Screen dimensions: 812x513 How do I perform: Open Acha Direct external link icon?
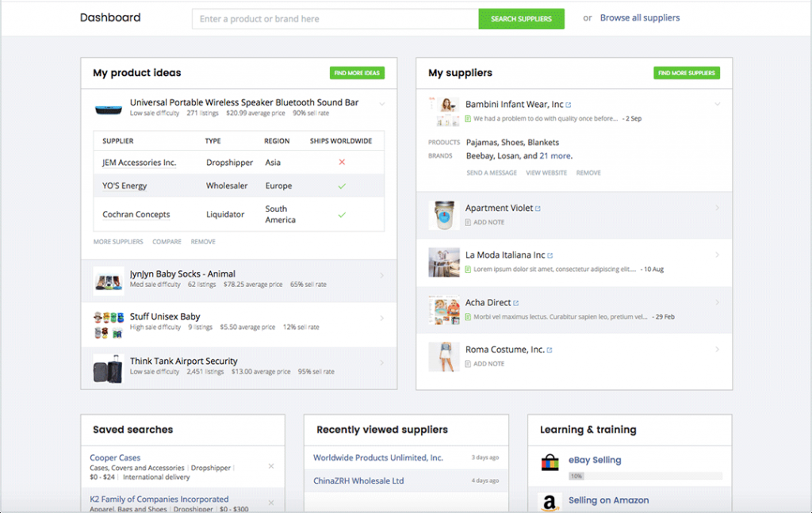[x=515, y=304]
